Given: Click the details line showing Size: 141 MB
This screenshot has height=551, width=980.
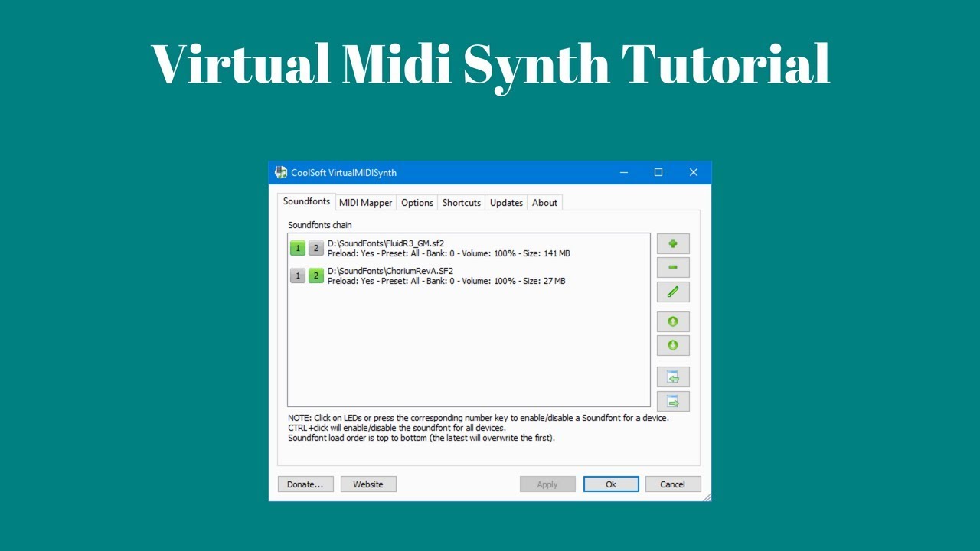Looking at the screenshot, I should coord(449,253).
